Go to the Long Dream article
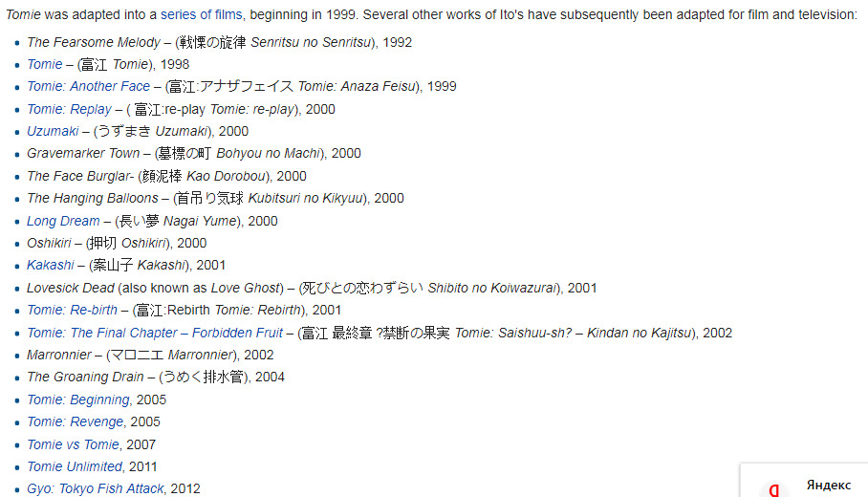This screenshot has width=868, height=497. pyautogui.click(x=63, y=221)
